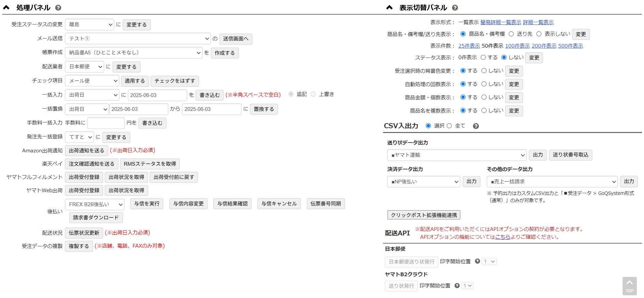The width and height of the screenshot is (644, 298).
Task: Open 受注ステータスの変更 dropdown showing 離島
Action: pos(90,24)
